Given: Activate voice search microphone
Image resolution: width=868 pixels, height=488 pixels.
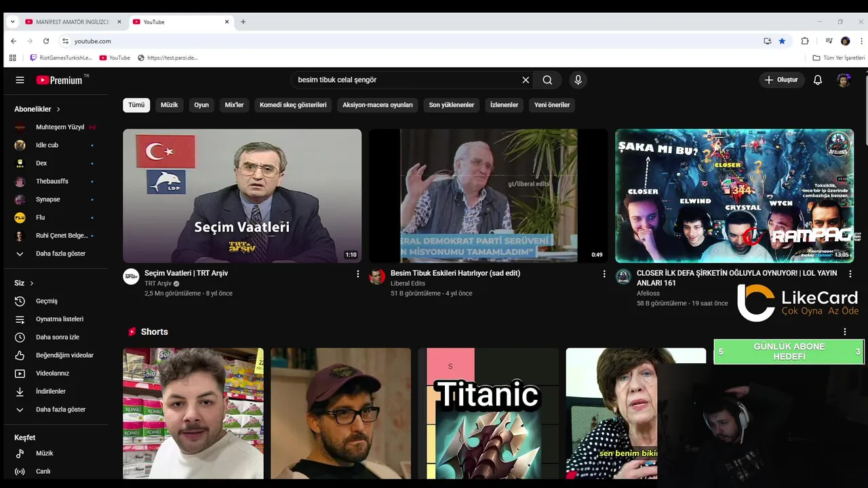Looking at the screenshot, I should click(578, 80).
